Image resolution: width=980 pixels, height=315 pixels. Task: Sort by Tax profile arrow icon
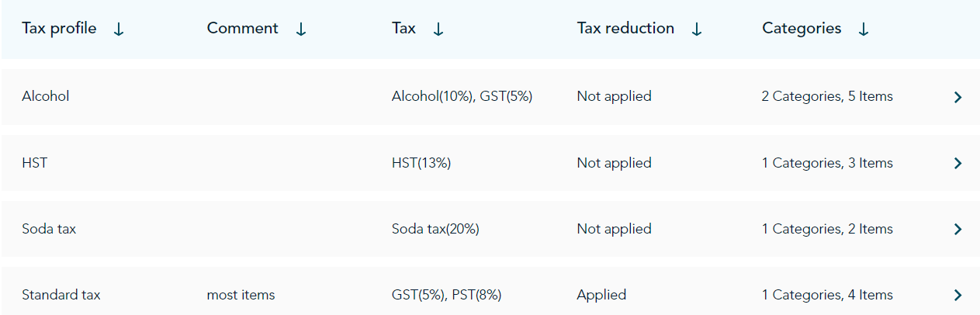pyautogui.click(x=119, y=29)
